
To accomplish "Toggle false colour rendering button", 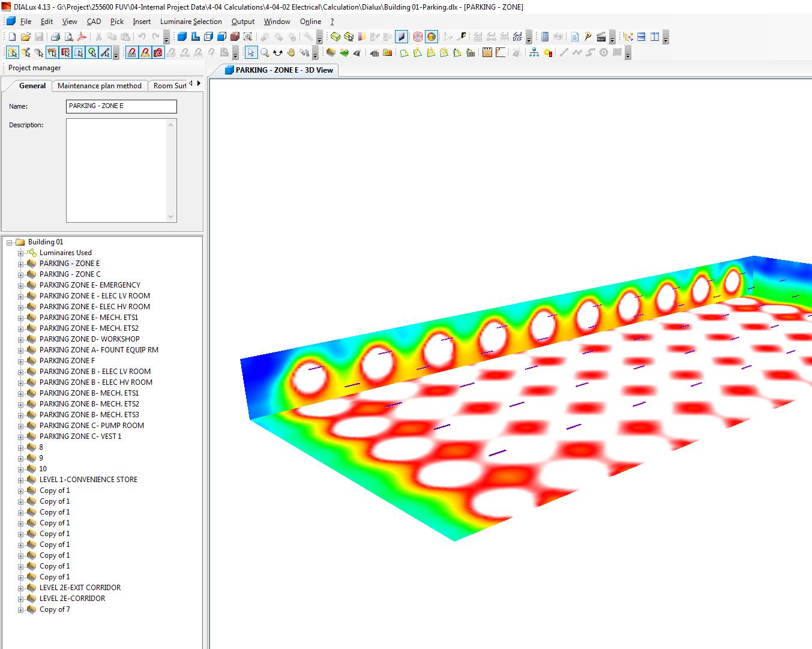I will click(x=431, y=37).
